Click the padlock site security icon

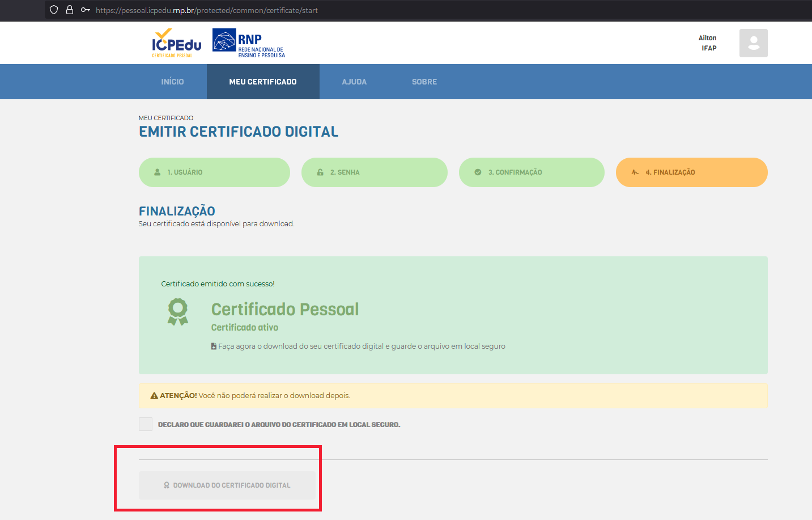[x=70, y=10]
